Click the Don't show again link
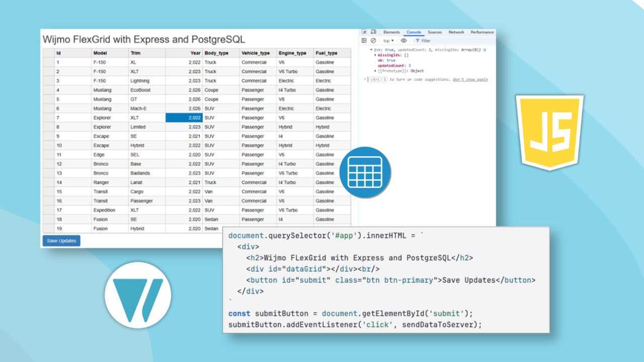 tap(470, 79)
